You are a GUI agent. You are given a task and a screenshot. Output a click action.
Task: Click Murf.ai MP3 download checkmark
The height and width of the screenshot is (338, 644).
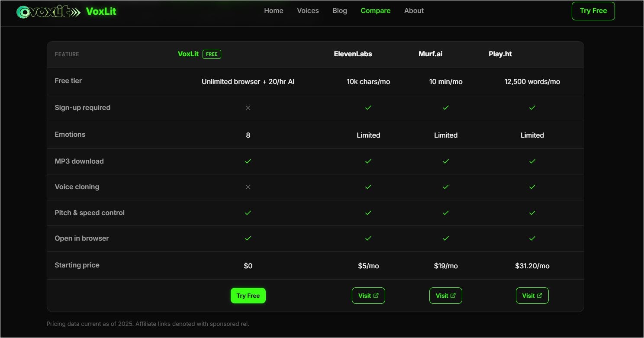click(x=446, y=161)
